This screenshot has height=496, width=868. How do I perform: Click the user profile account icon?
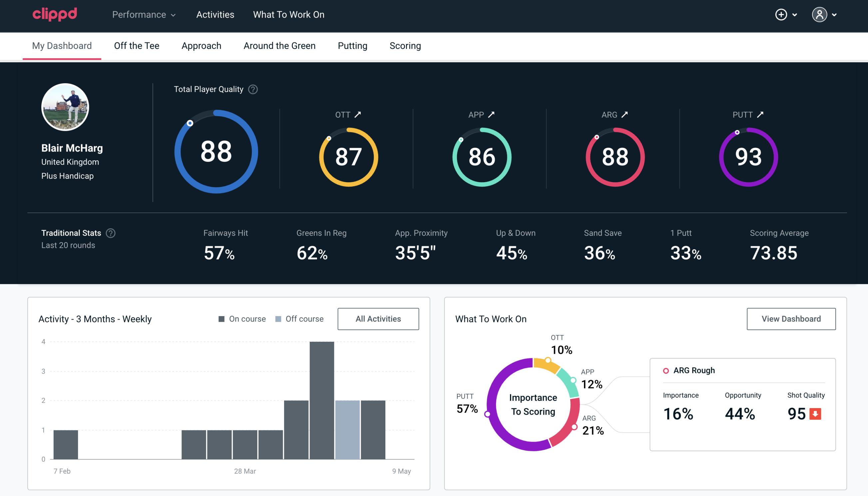(820, 15)
